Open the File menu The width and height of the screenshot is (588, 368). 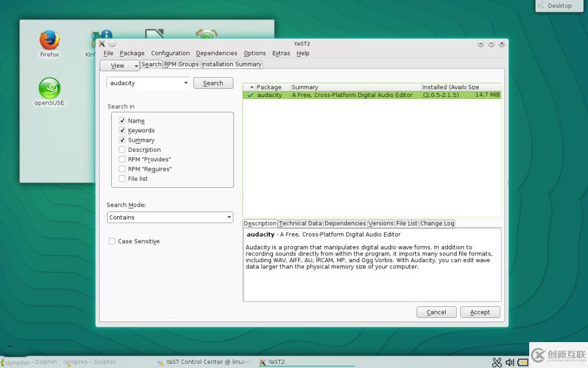(108, 54)
